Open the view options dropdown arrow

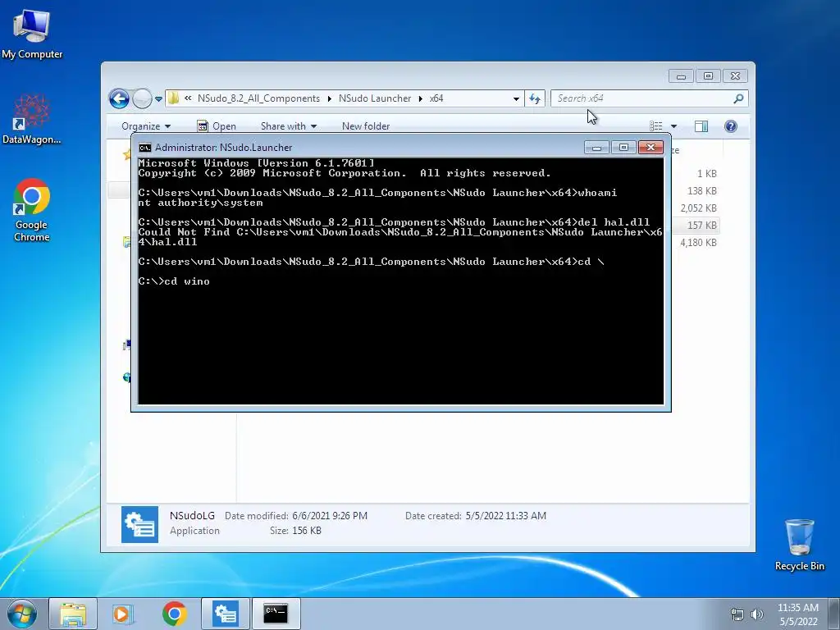point(674,126)
